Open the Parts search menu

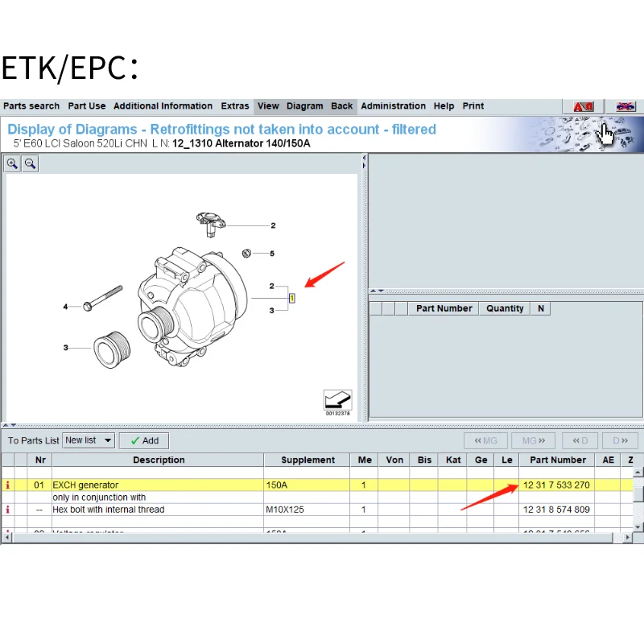[x=31, y=106]
